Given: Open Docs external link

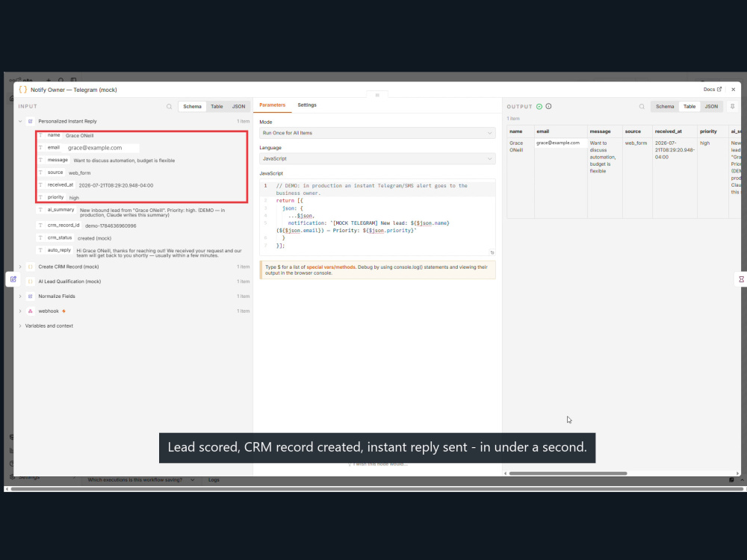Looking at the screenshot, I should [x=712, y=90].
